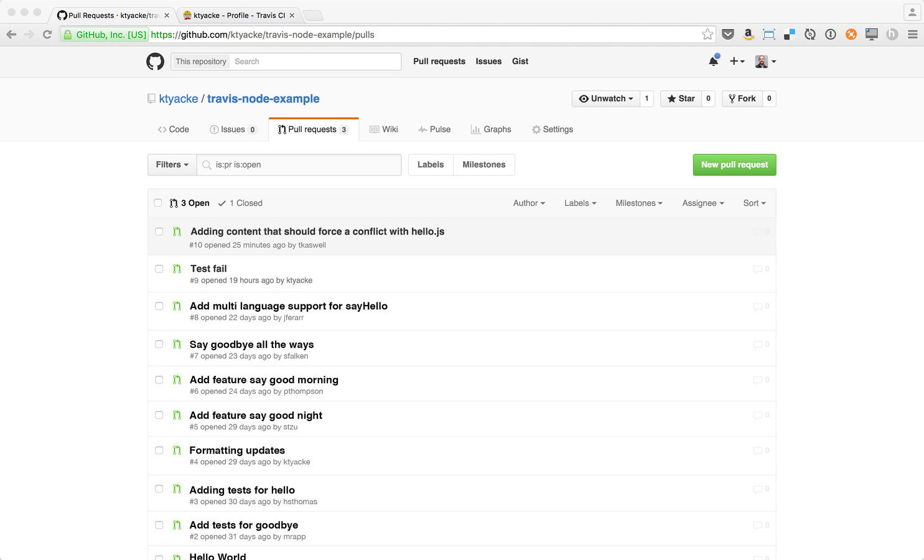This screenshot has height=560, width=924.
Task: Open the travis-node-example repository link
Action: point(263,98)
